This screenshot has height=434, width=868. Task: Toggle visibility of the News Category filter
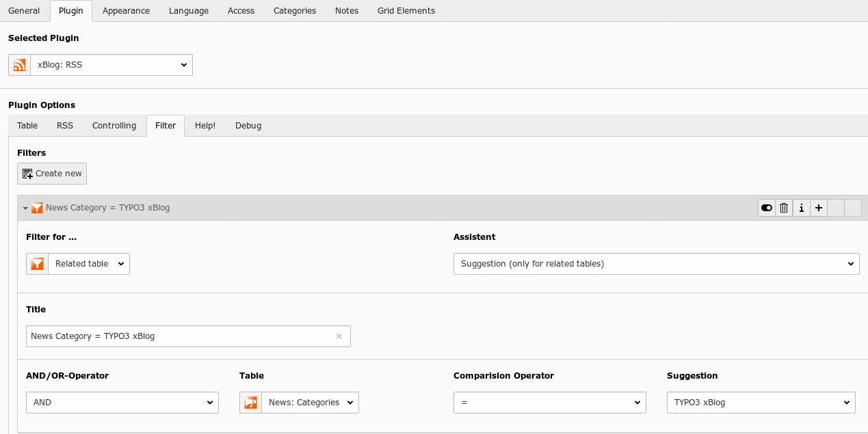tap(767, 208)
